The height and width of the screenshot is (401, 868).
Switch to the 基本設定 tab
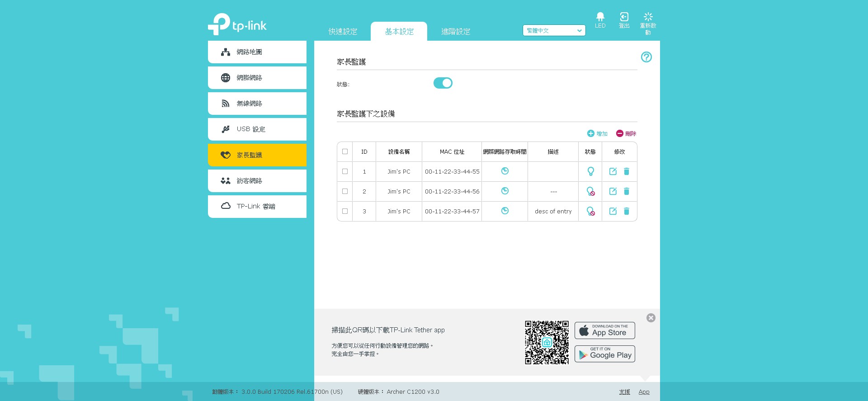pos(399,32)
